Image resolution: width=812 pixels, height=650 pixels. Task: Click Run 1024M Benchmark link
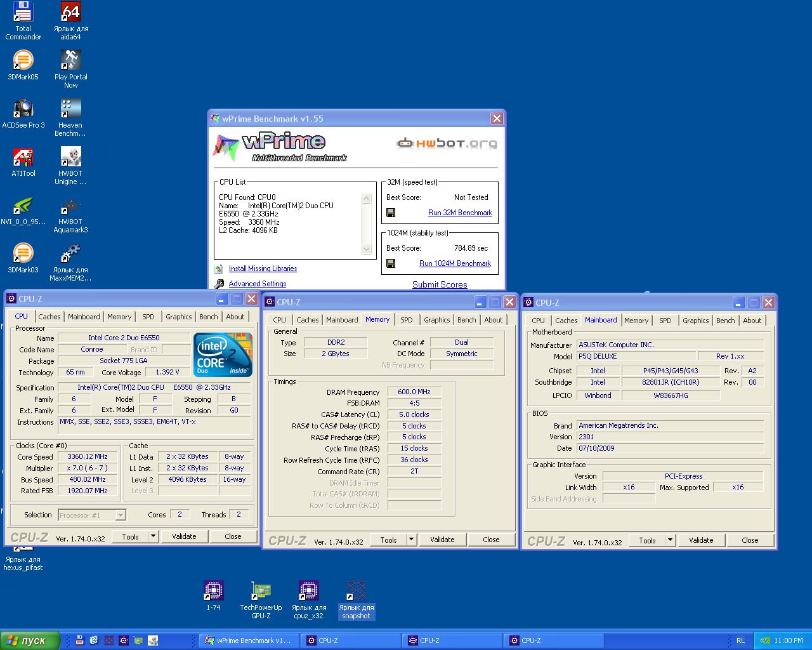pos(455,263)
